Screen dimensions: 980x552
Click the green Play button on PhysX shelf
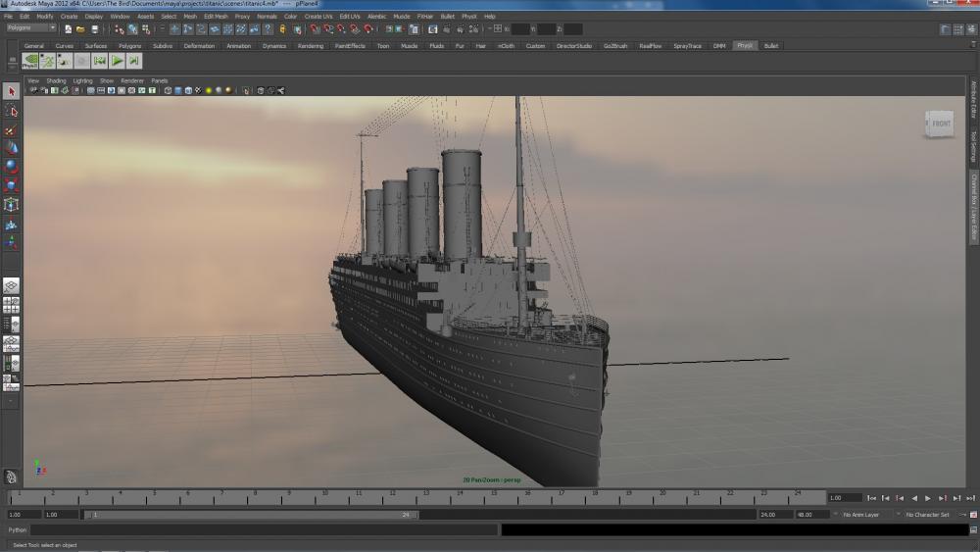117,61
